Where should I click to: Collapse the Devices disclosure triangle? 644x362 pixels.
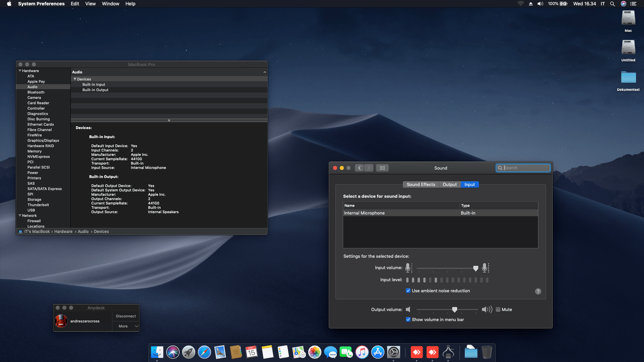tap(75, 79)
